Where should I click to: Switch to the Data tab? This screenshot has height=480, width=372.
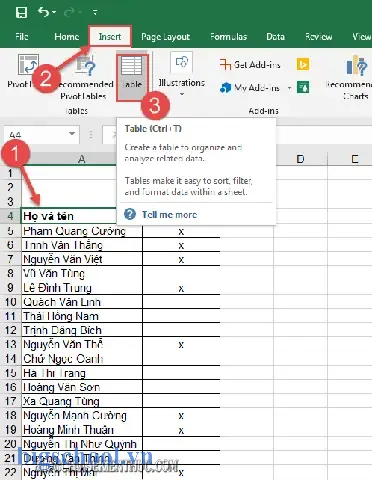[x=275, y=36]
